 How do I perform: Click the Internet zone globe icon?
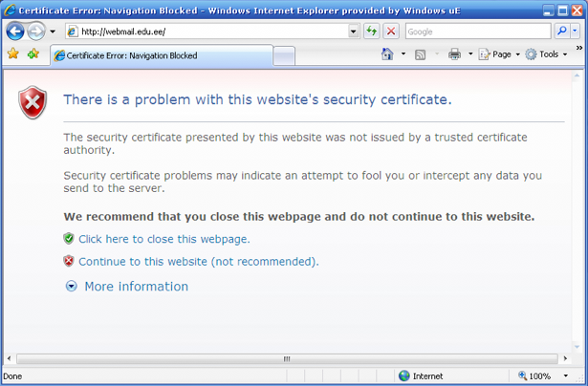[404, 375]
